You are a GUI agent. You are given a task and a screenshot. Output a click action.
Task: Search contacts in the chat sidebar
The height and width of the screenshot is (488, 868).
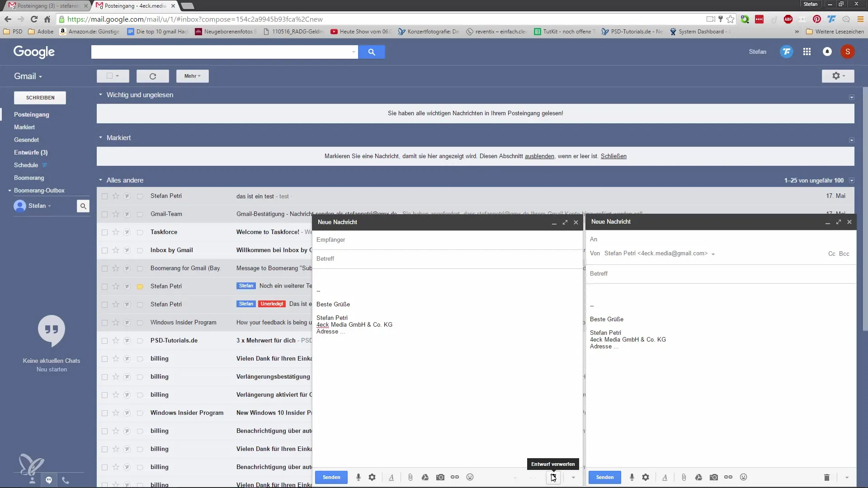coord(83,206)
